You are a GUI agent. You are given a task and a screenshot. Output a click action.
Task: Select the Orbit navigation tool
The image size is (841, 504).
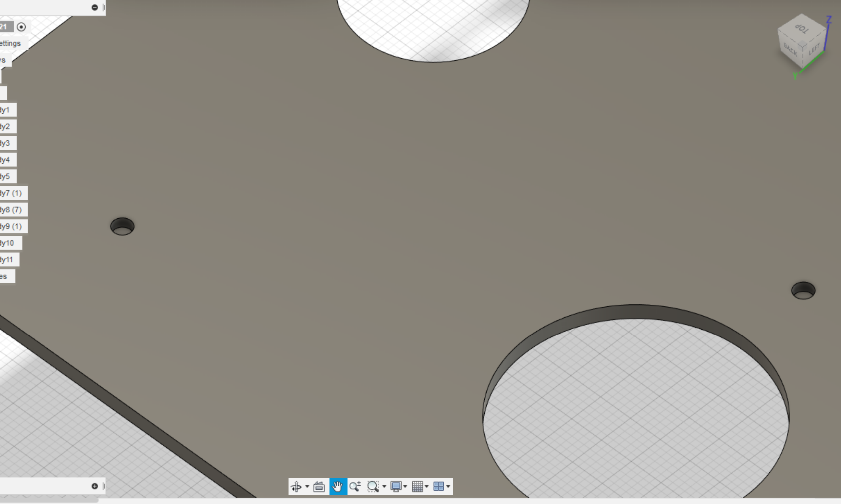coord(296,486)
